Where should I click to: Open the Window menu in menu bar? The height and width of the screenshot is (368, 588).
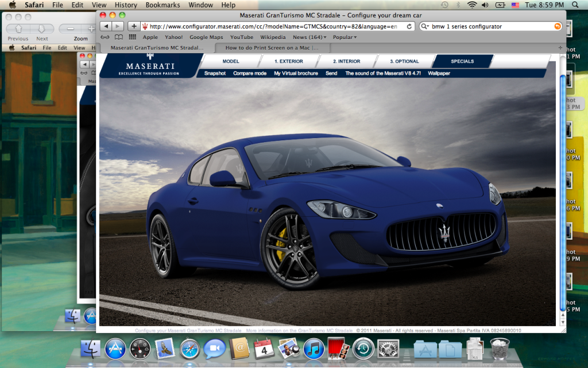200,5
